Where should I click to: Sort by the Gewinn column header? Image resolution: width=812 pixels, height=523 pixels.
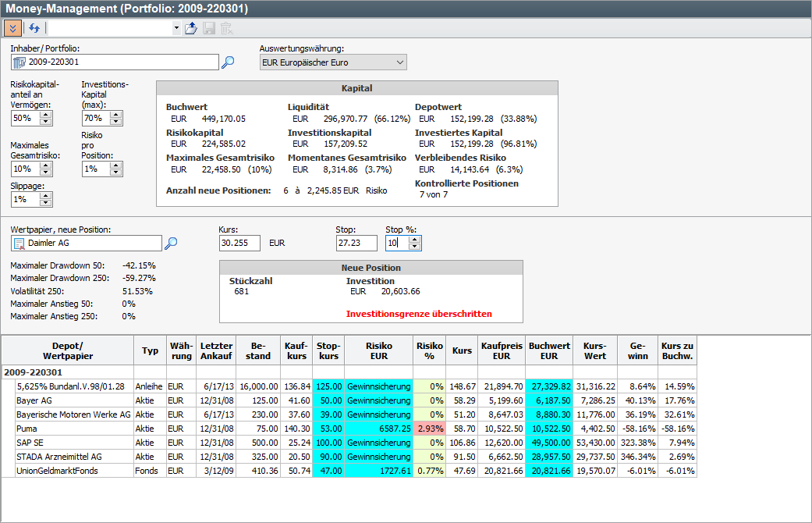point(637,351)
